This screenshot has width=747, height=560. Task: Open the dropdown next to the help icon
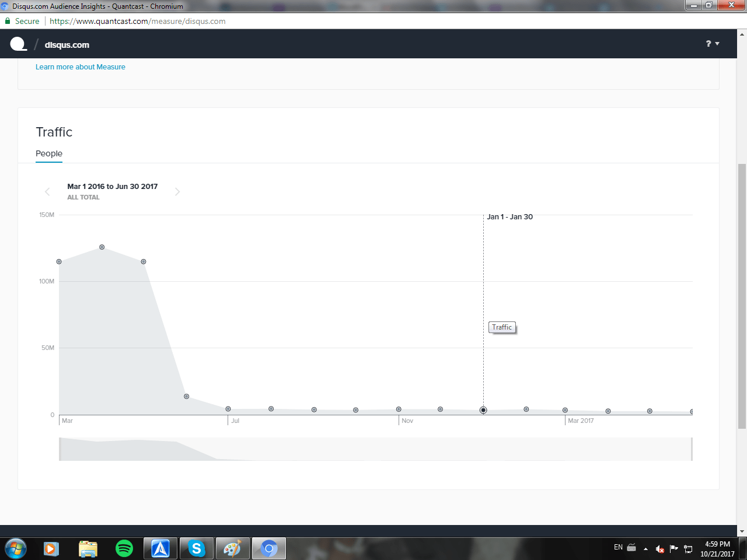[716, 44]
